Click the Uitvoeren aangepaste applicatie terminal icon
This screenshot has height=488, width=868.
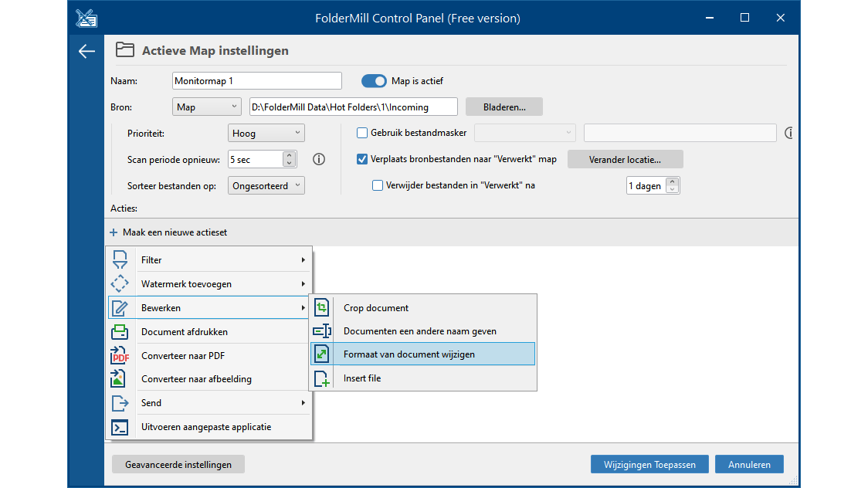(120, 427)
